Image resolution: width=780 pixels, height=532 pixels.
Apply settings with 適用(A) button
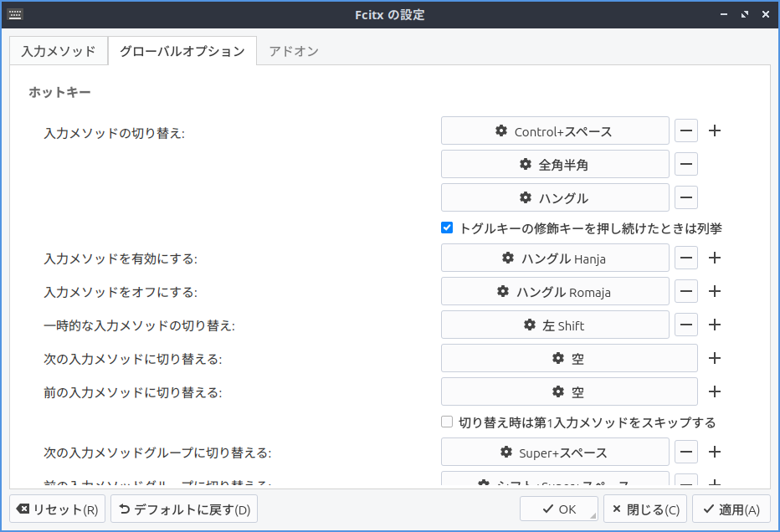(731, 509)
